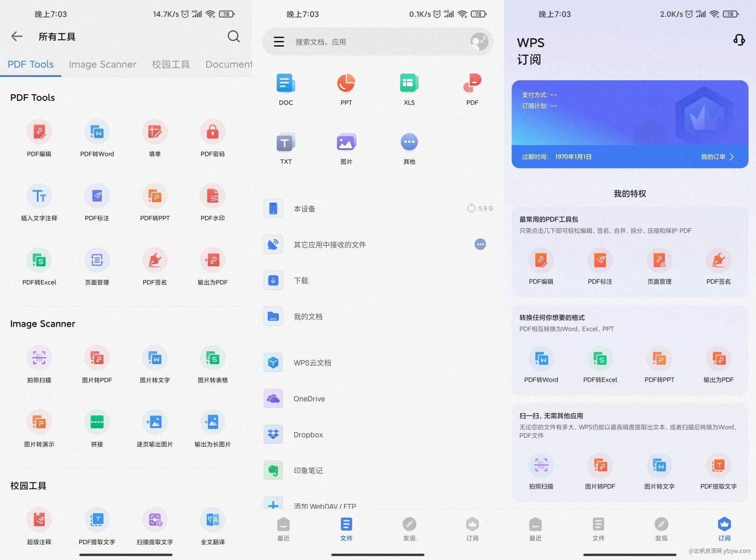This screenshot has height=560, width=756.
Task: Open 页面管理 in the PDF Tools section
Action: coord(97,266)
